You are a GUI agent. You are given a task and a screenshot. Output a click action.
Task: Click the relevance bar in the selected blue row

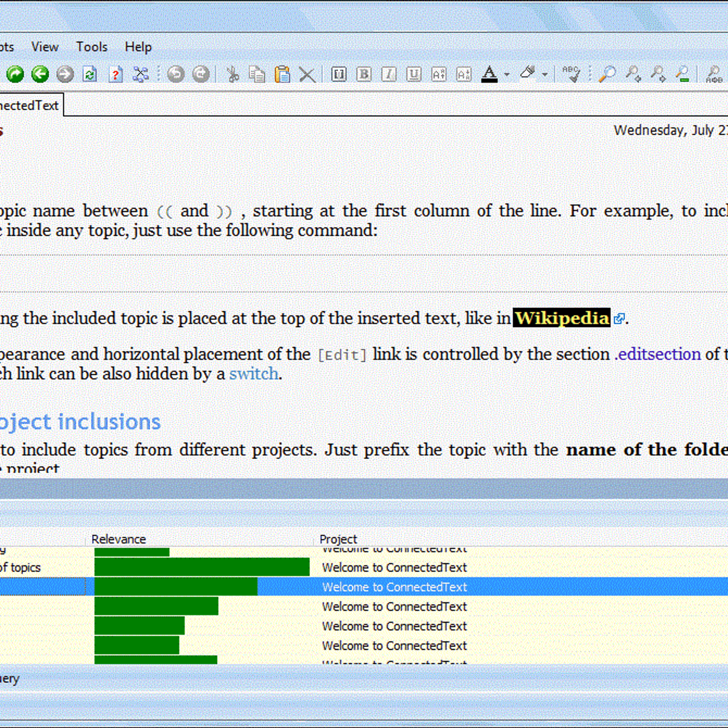click(176, 587)
